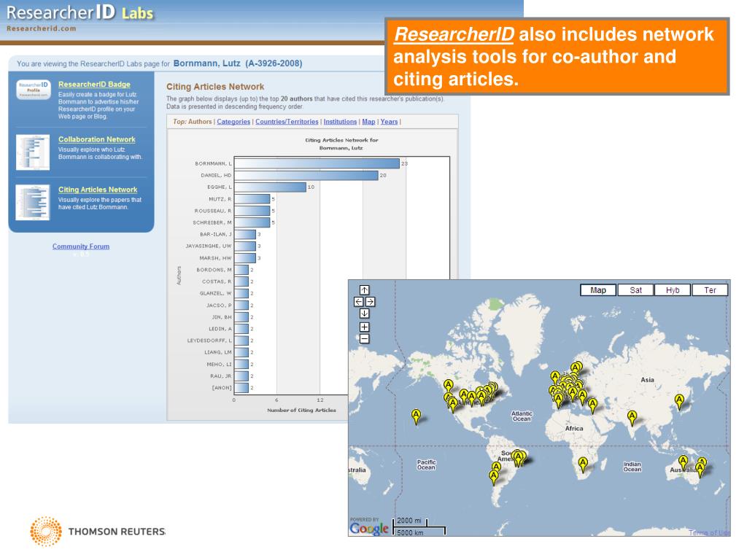Click the BORNMANN, L bar in chart
Viewport: 747px width, 560px height.
317,163
